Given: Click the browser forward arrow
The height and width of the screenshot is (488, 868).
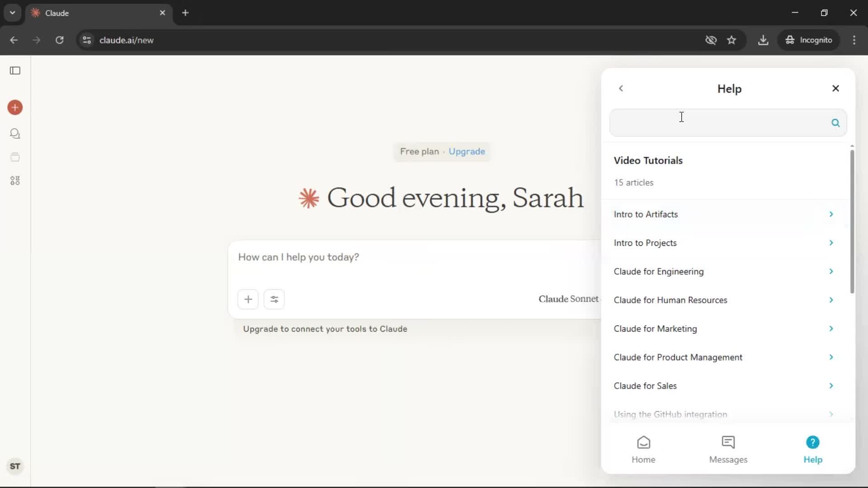Looking at the screenshot, I should (37, 40).
